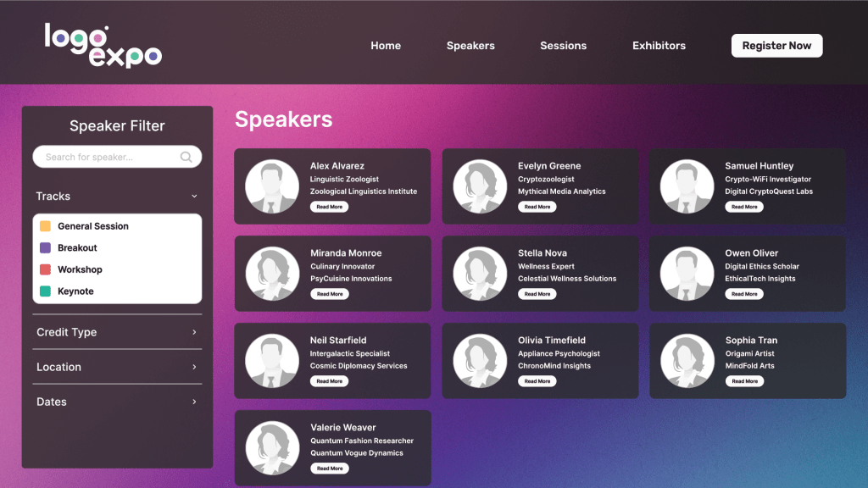Go to the Exhibitors page
Viewport: 868px width, 488px height.
659,46
